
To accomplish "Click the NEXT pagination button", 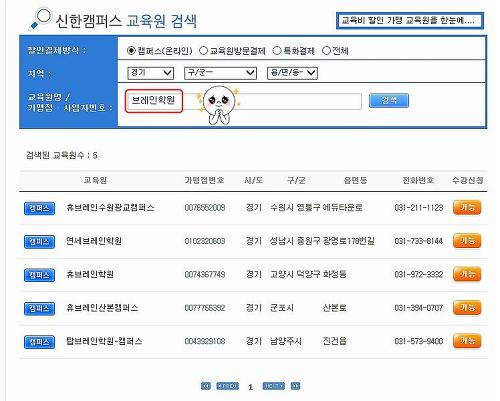I will (274, 386).
